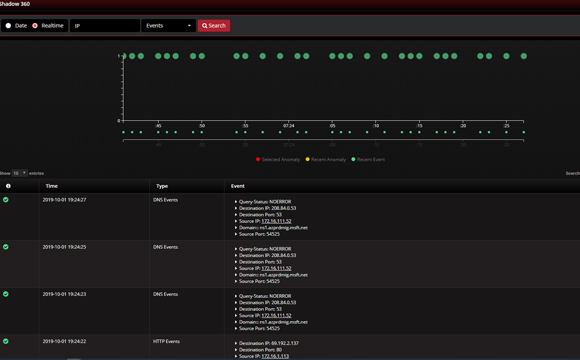Expand Domain arrow in 19:24:27 row
This screenshot has height=360, width=580.
pyautogui.click(x=236, y=228)
